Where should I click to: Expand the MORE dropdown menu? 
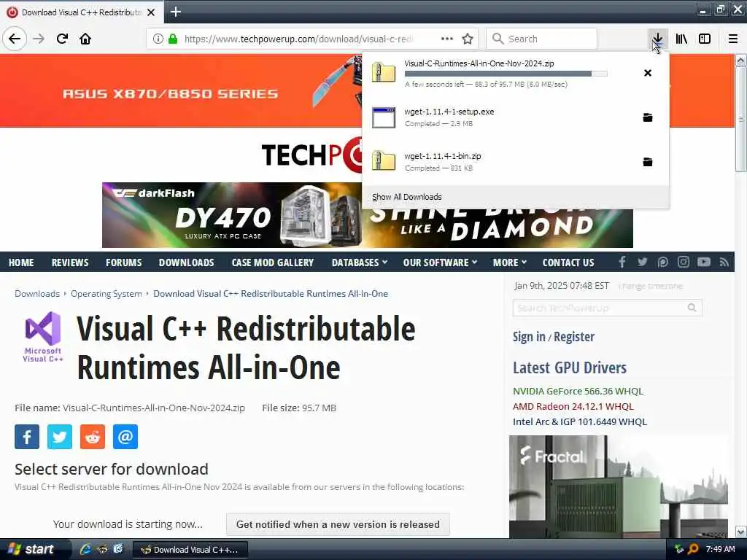(510, 262)
